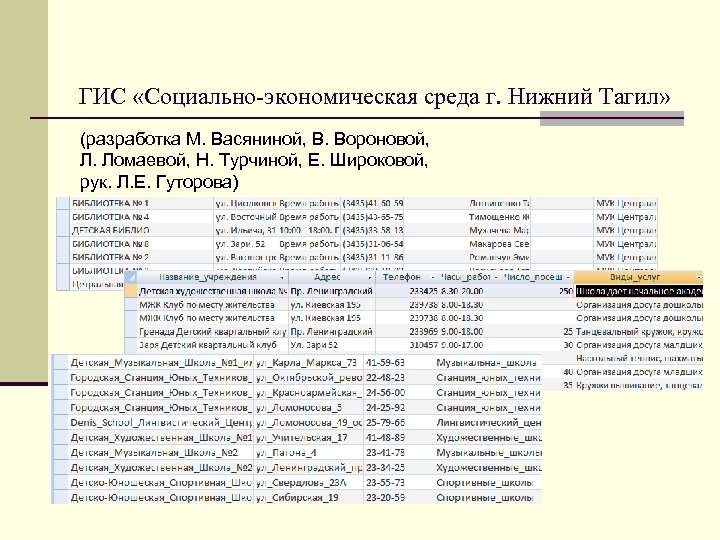Click the cell Детская_Художественная_Школа_№2

161,468
